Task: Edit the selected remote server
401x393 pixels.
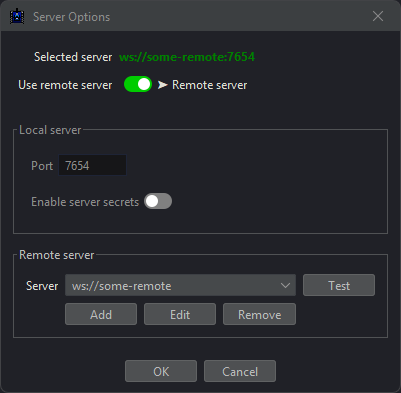Action: [180, 314]
